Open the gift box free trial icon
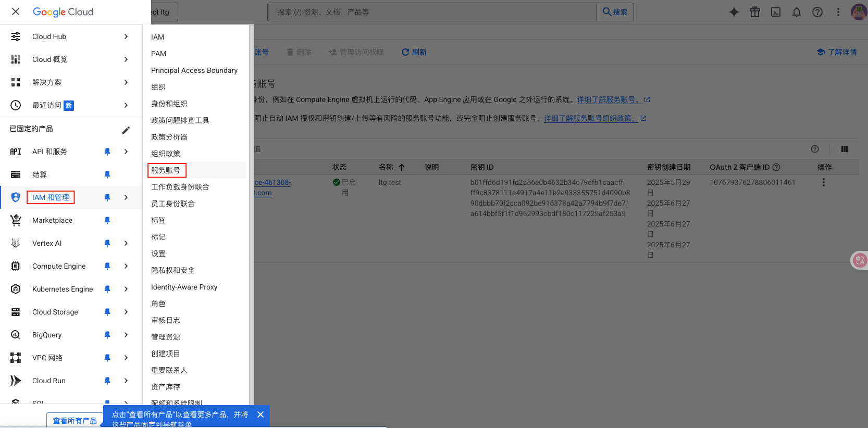The height and width of the screenshot is (428, 868). coord(755,12)
